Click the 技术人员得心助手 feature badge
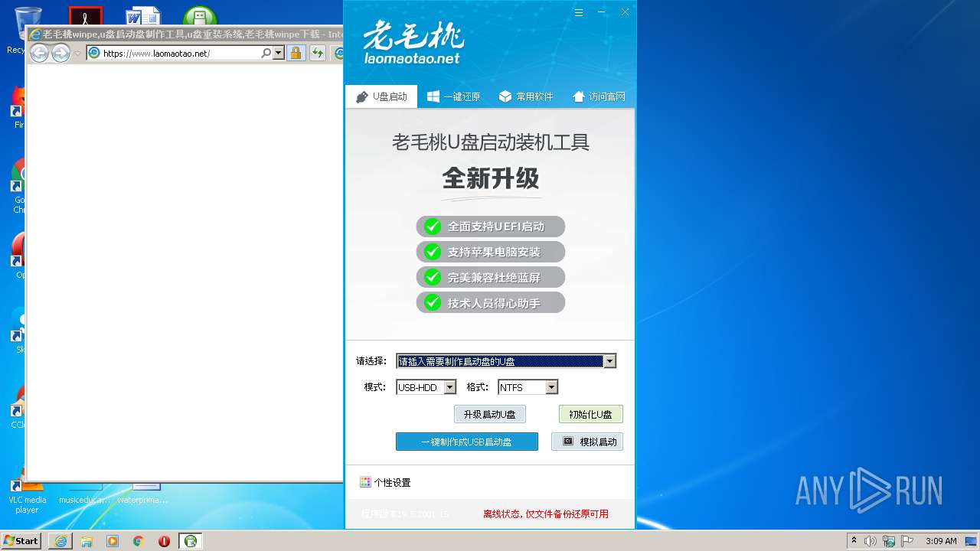This screenshot has height=551, width=980. point(490,302)
